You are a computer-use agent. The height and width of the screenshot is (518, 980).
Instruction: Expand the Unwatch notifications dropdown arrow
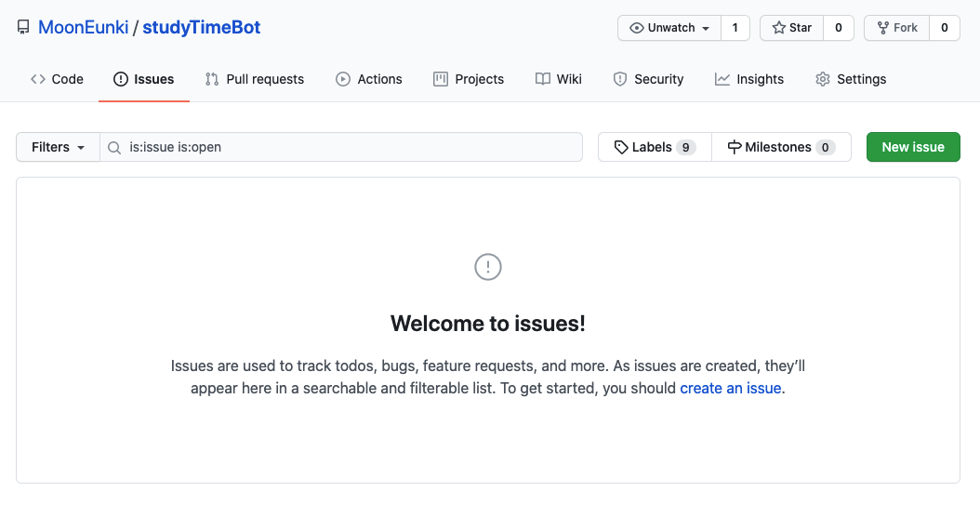(x=706, y=29)
